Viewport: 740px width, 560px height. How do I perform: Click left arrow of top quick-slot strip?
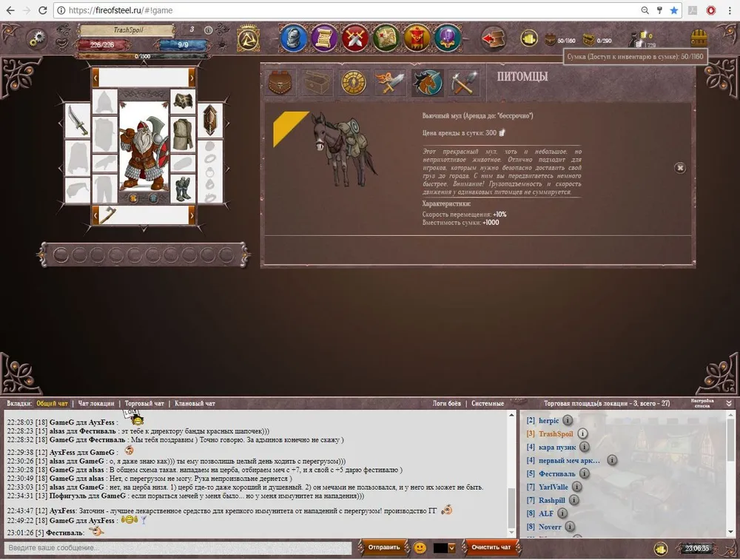[x=95, y=78]
